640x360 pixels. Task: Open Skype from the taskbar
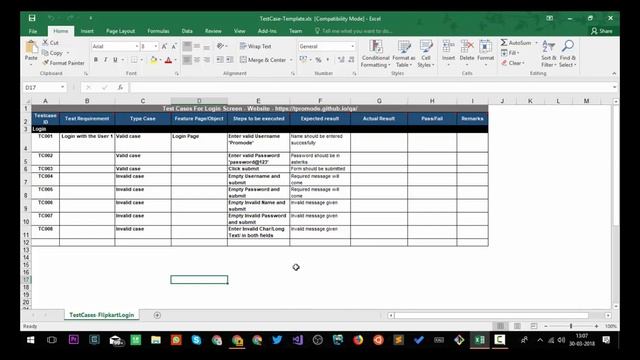click(196, 340)
